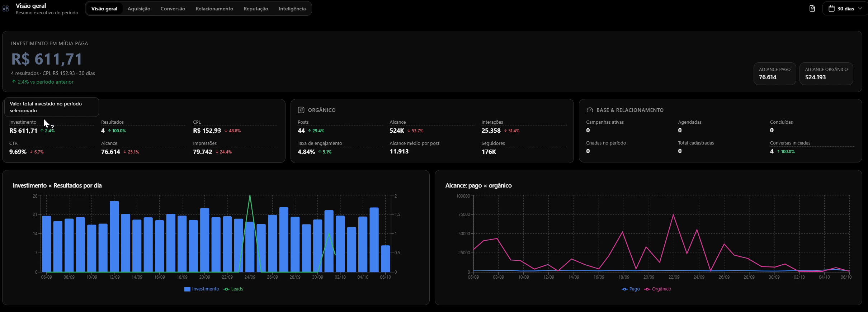Click the Campanhas ativas label

pyautogui.click(x=605, y=122)
